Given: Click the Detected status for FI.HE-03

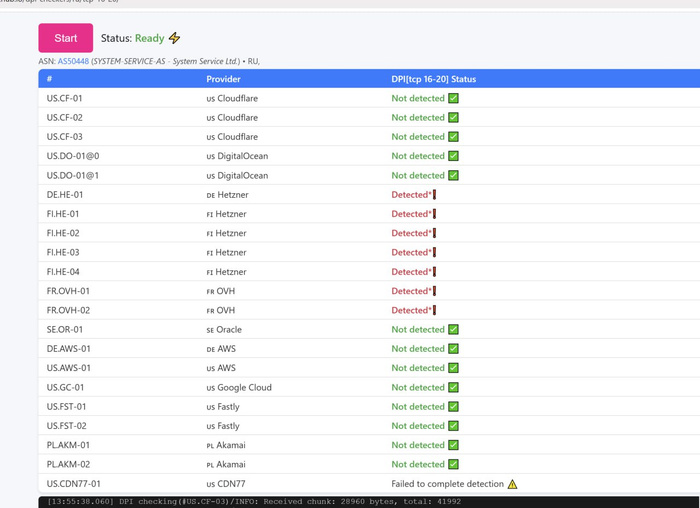Looking at the screenshot, I should tap(409, 252).
